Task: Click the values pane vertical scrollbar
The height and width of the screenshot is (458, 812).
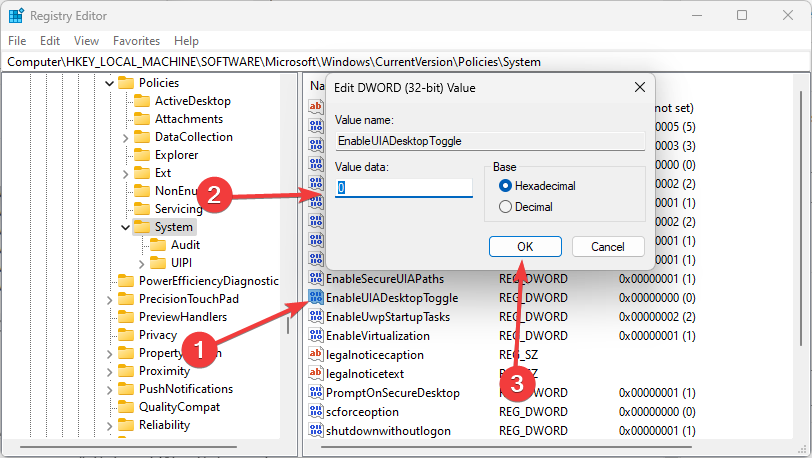Action: click(802, 218)
